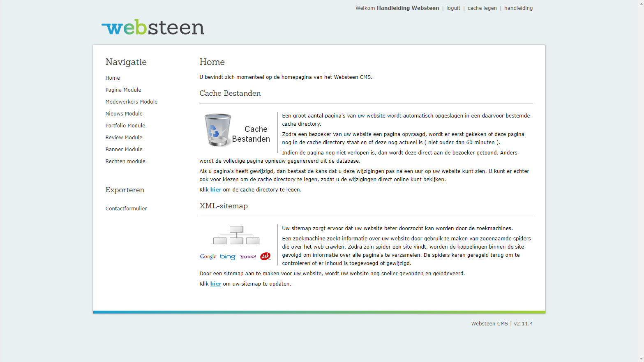The width and height of the screenshot is (644, 362).
Task: Click hier to update the sitemap
Action: coord(216,284)
